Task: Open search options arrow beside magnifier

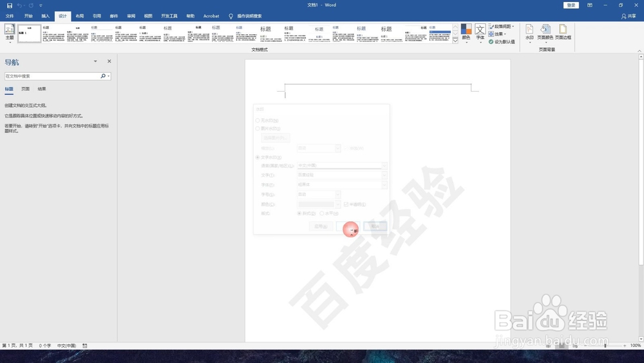Action: point(108,76)
